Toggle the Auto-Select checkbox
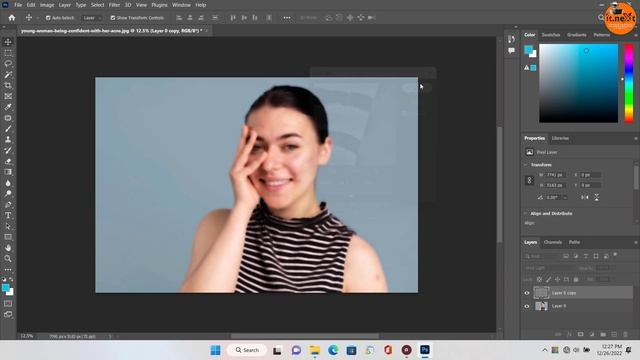This screenshot has width=640, height=360. click(x=48, y=18)
